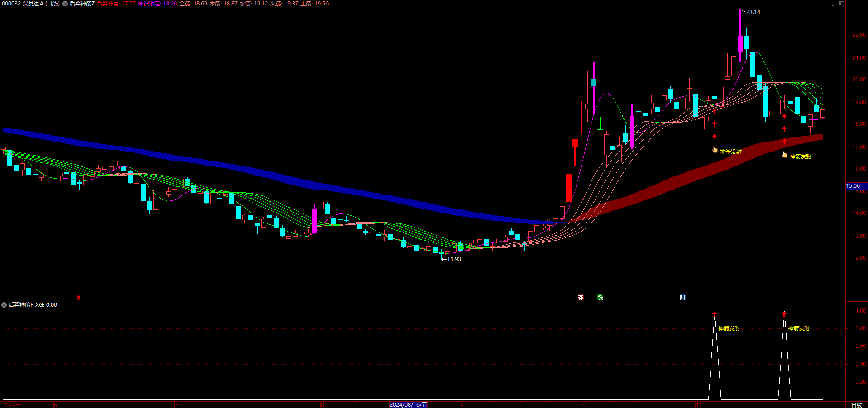
Task: Click the 2024年 label on the time axis
Action: 12,405
